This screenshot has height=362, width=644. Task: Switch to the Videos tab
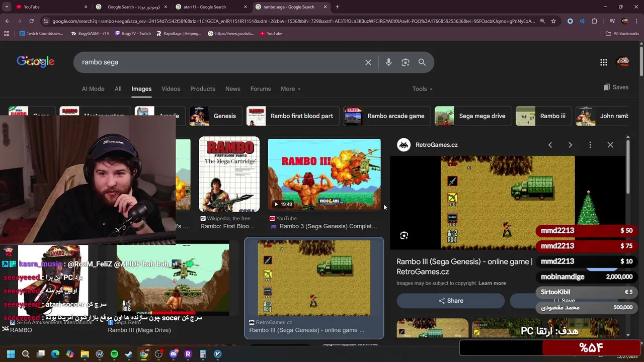[171, 89]
